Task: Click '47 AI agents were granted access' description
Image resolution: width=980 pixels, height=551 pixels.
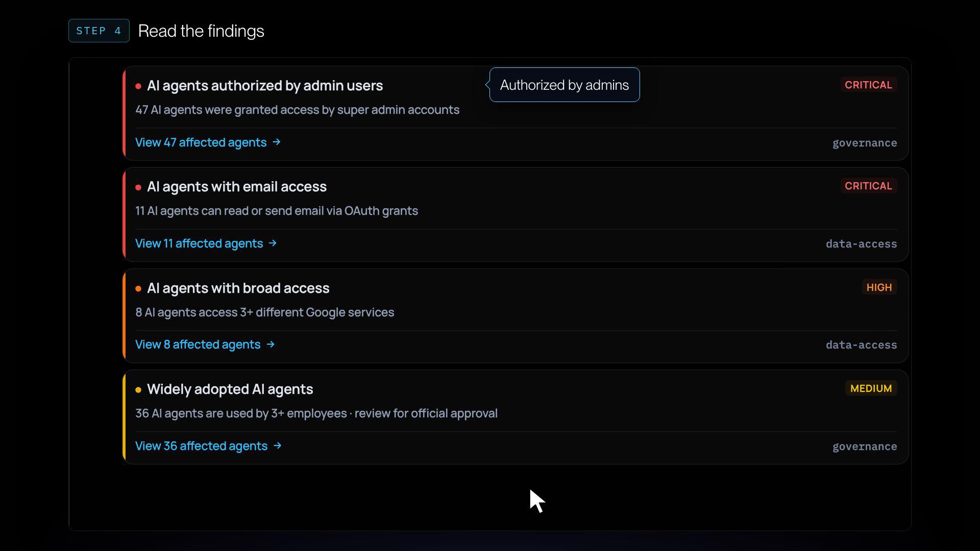Action: tap(297, 110)
